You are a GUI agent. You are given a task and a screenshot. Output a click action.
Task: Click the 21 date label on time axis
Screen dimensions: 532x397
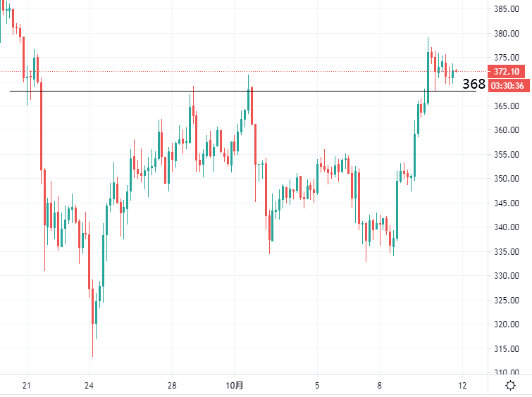pyautogui.click(x=27, y=385)
